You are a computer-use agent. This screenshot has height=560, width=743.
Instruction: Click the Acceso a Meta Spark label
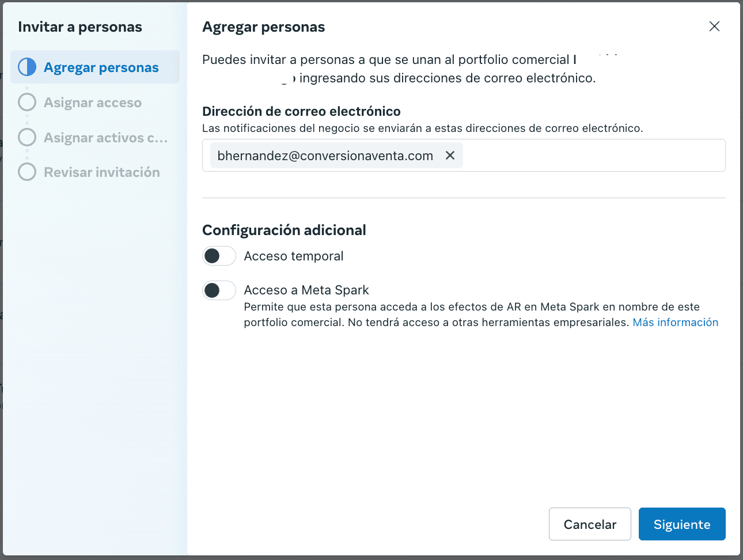(x=306, y=290)
